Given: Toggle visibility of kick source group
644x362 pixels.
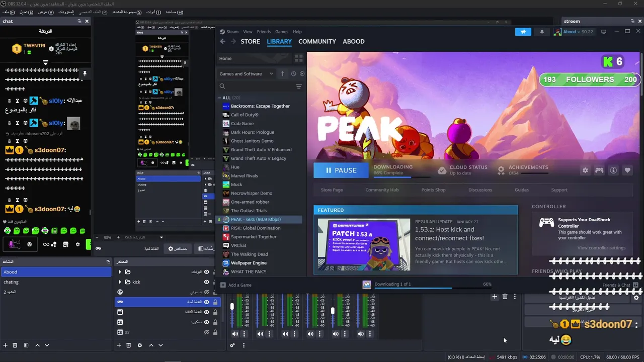Looking at the screenshot, I should (x=206, y=282).
